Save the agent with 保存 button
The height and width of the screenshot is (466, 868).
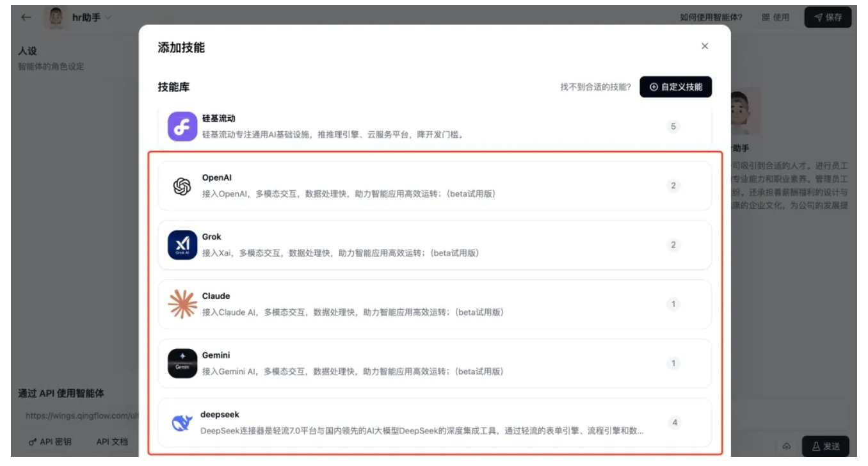[x=828, y=17]
